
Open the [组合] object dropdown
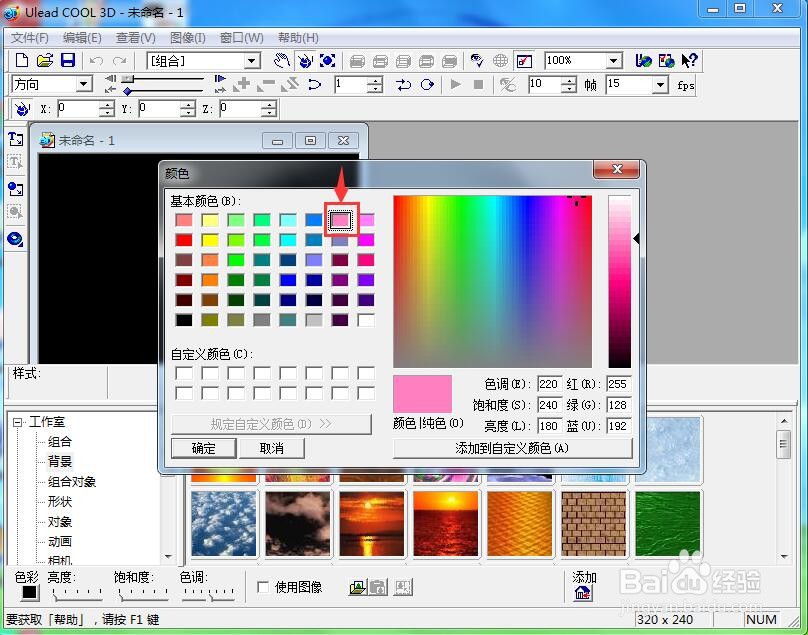click(251, 61)
